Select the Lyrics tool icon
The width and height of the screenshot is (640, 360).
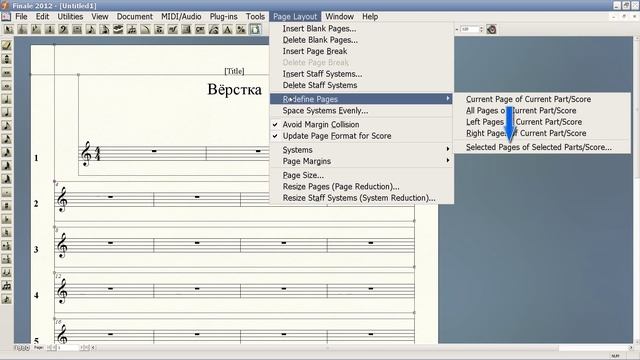click(213, 29)
